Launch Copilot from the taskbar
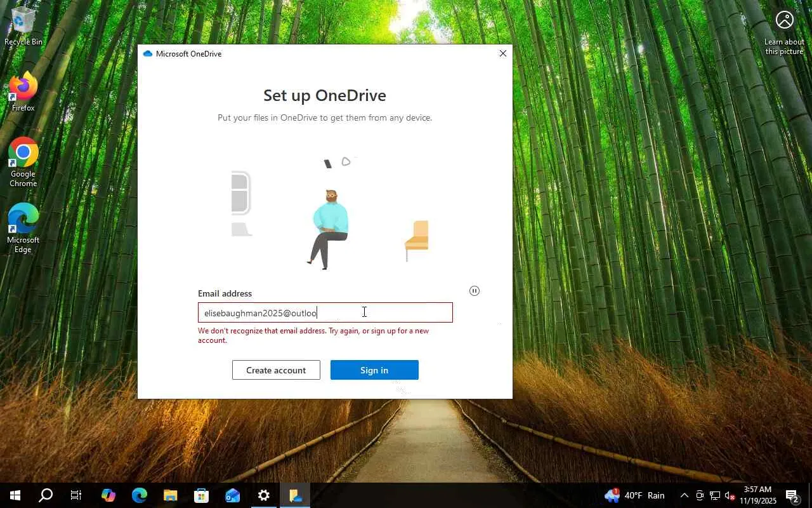The image size is (812, 508). [108, 495]
